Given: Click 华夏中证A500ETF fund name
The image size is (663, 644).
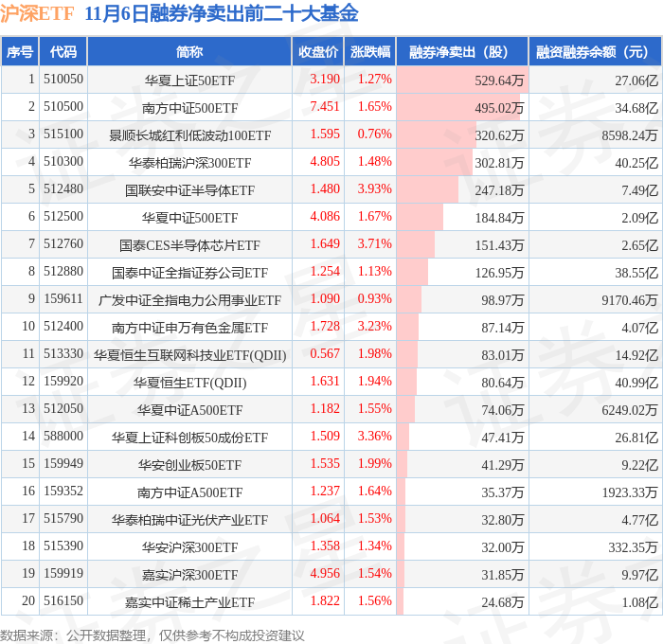Looking at the screenshot, I should tap(189, 410).
